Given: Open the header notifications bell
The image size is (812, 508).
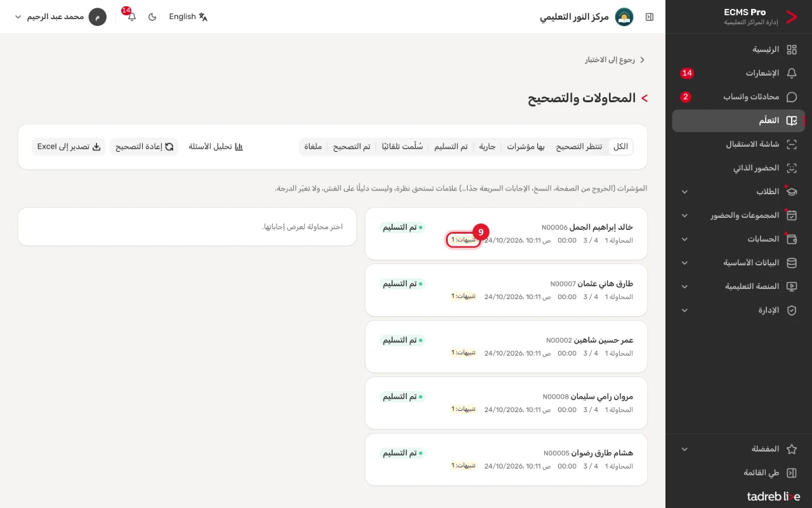Looking at the screenshot, I should tap(131, 17).
